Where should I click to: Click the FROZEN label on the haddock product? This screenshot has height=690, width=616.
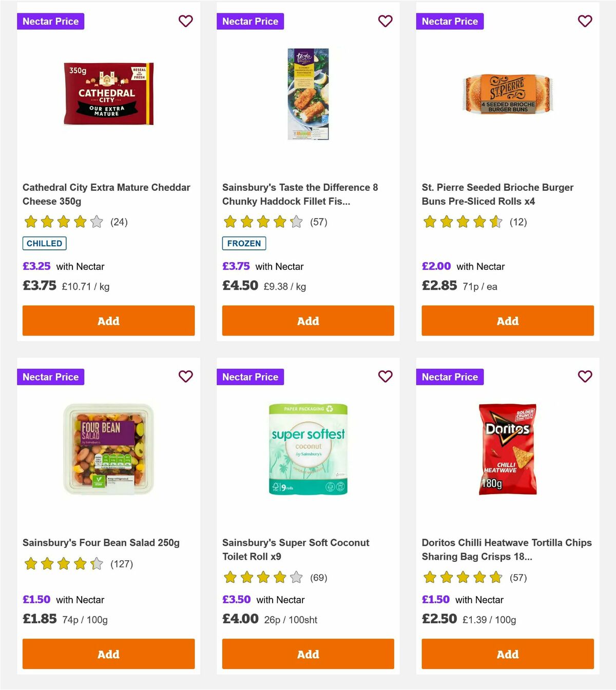tap(244, 243)
